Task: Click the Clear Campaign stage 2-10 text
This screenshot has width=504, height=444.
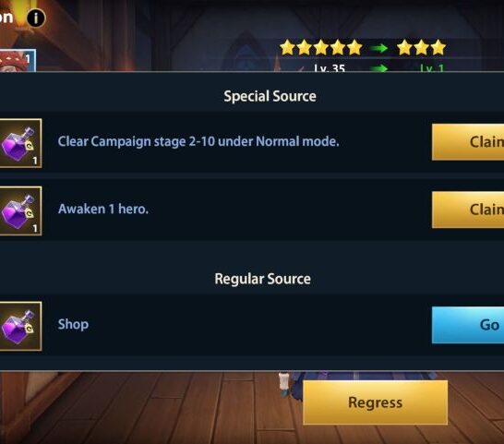Action: (198, 141)
